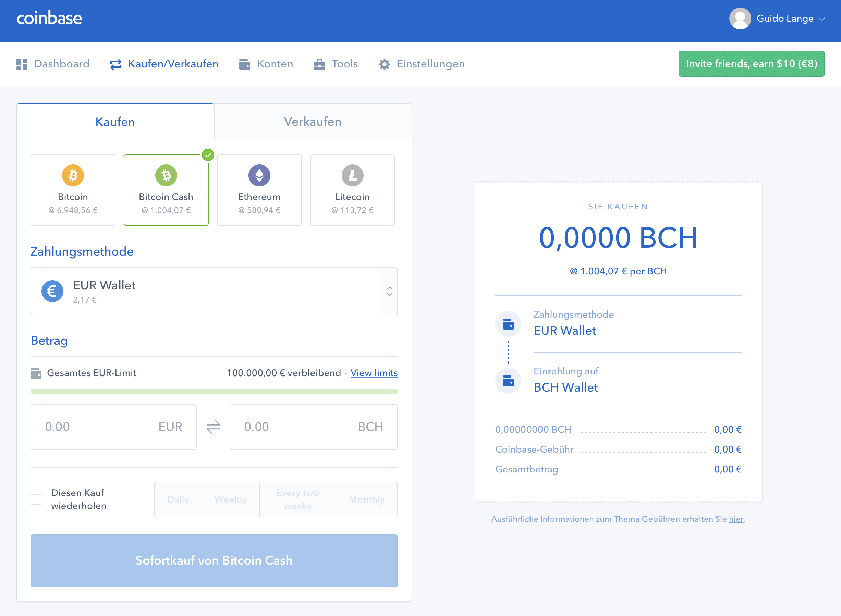Click the swap arrows between EUR and BCH
This screenshot has height=616, width=841.
[213, 427]
